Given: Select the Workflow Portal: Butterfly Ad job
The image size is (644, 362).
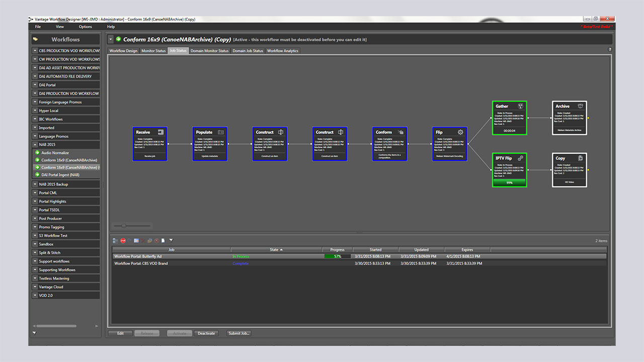Looking at the screenshot, I should pyautogui.click(x=359, y=256).
